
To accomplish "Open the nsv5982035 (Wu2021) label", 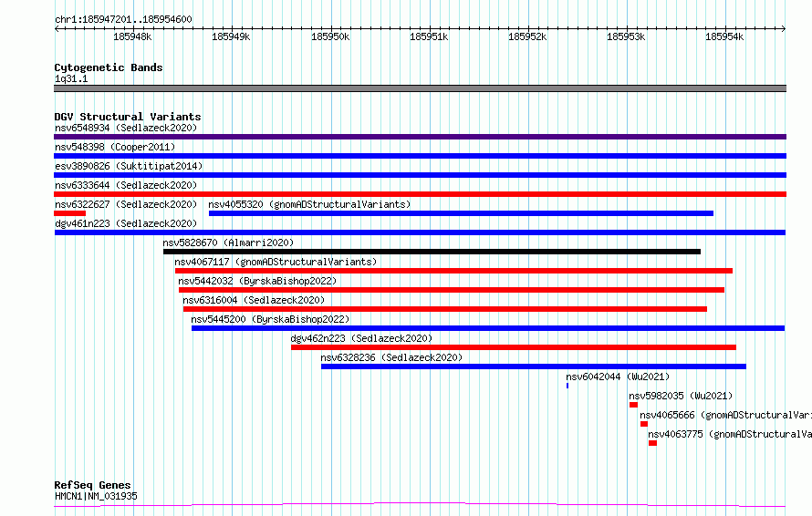I will tap(681, 396).
